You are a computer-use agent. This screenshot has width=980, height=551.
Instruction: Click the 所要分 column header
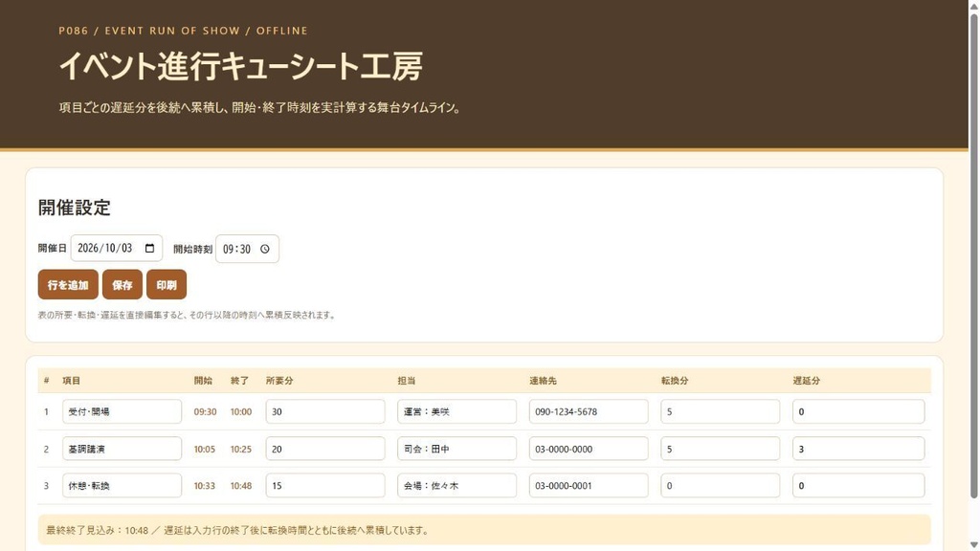coord(279,381)
